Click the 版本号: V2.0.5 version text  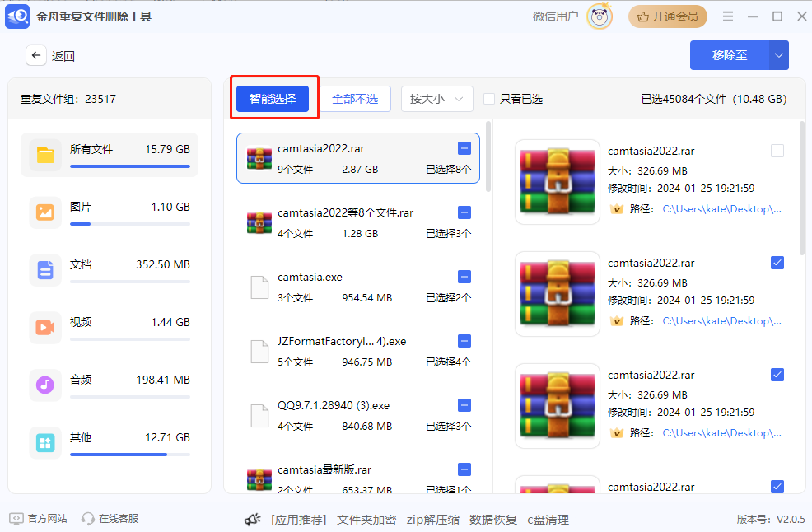(x=771, y=519)
